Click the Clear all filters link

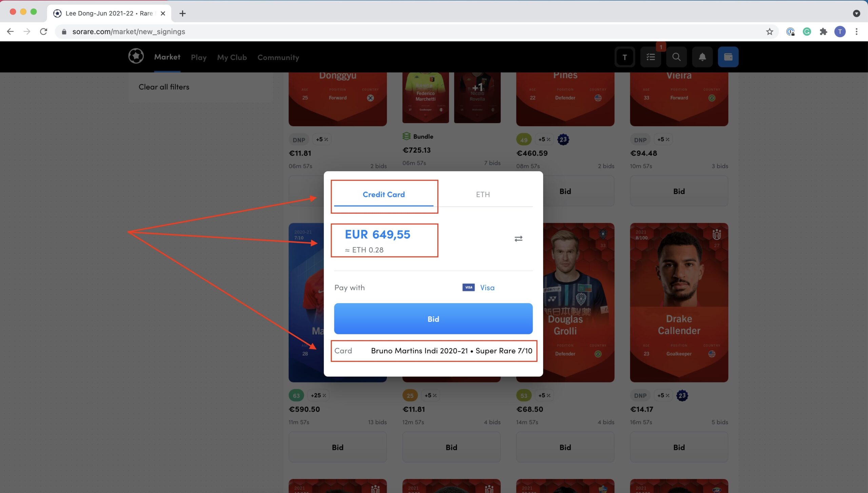click(164, 86)
